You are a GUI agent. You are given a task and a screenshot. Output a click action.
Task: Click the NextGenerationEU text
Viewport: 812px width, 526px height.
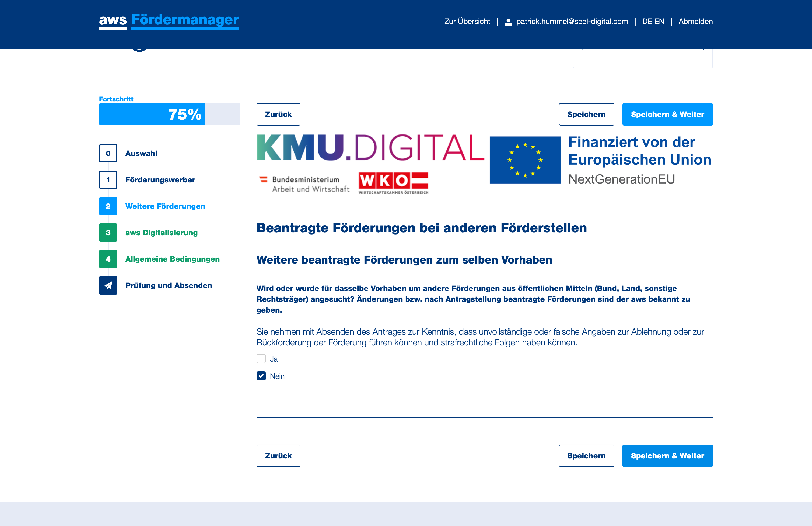[622, 179]
